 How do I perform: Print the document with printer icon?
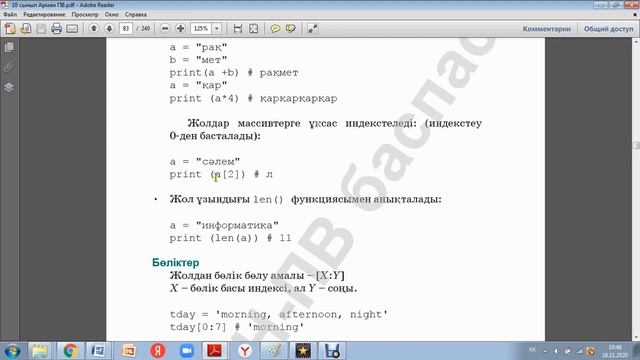pyautogui.click(x=56, y=29)
